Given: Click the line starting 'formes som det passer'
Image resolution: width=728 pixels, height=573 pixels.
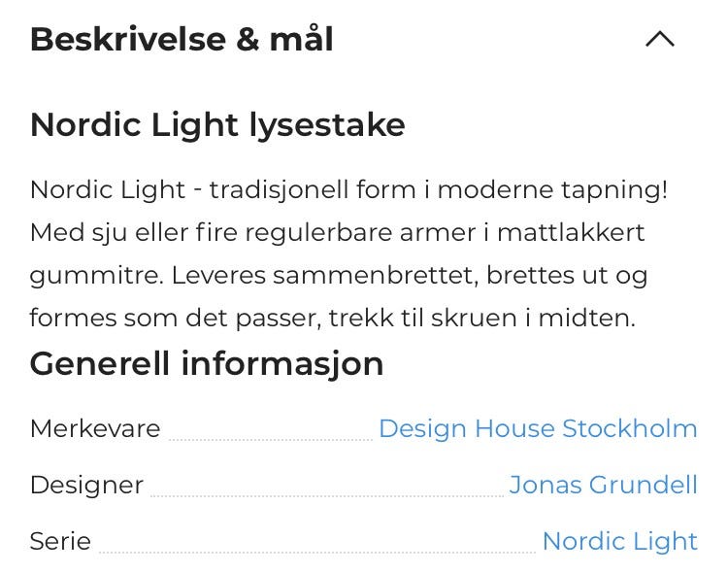Looking at the screenshot, I should (332, 318).
